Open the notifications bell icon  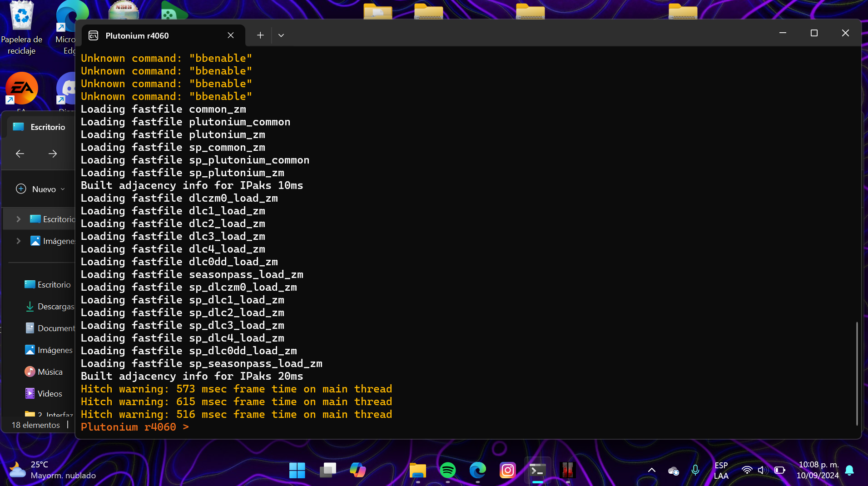pos(850,471)
